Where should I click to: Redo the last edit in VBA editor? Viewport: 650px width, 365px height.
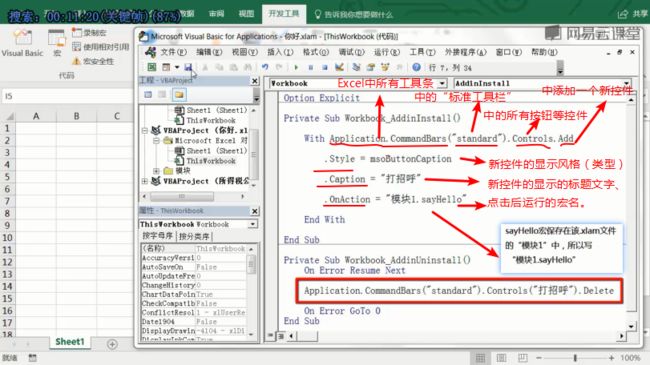click(279, 67)
